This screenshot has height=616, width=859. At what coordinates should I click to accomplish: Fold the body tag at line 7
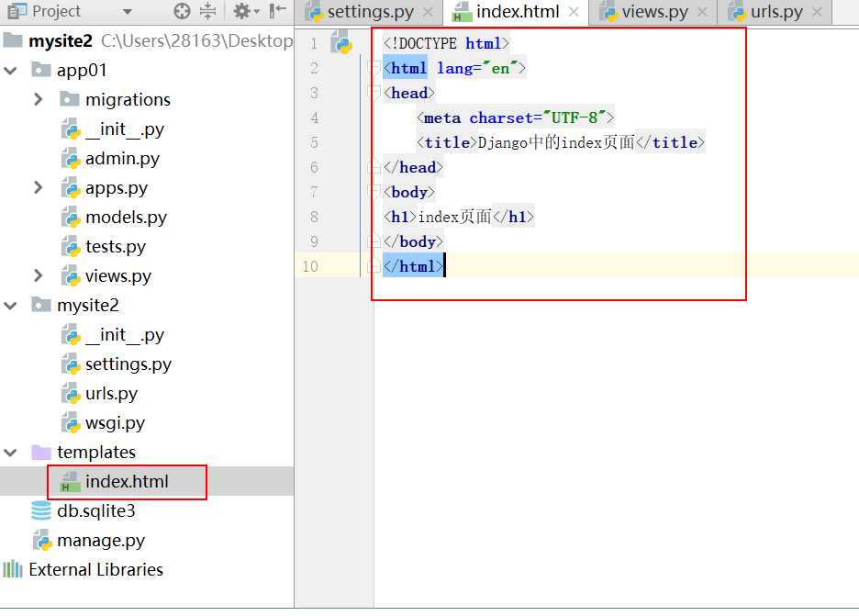[374, 192]
